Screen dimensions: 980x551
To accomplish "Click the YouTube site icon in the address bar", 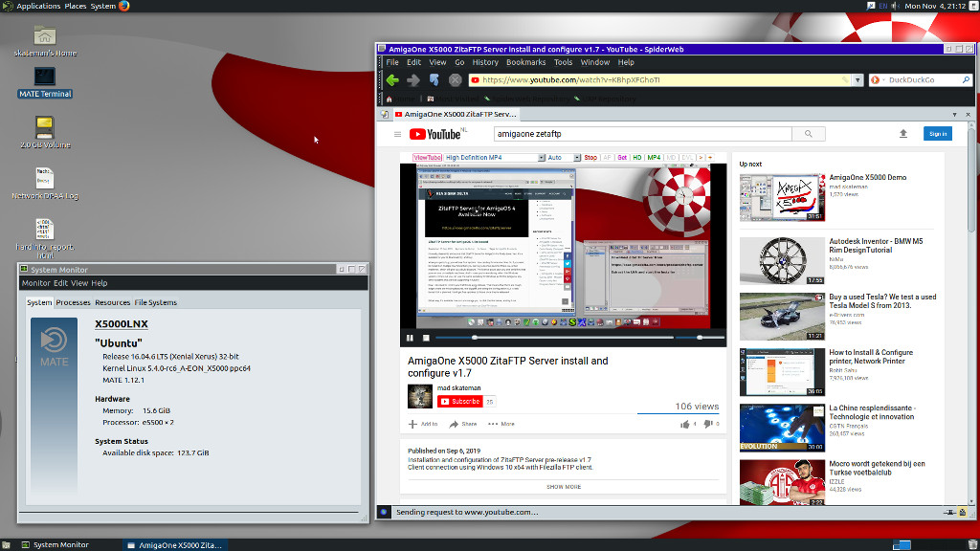I will click(x=475, y=80).
